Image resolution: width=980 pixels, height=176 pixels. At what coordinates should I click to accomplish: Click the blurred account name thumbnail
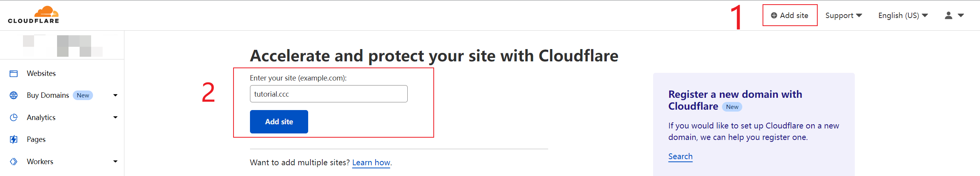point(63,46)
